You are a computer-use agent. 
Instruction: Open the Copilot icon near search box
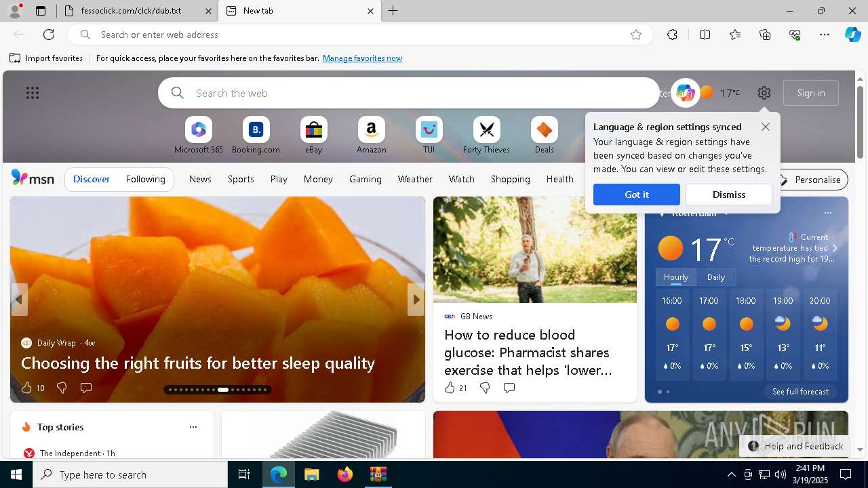click(686, 93)
